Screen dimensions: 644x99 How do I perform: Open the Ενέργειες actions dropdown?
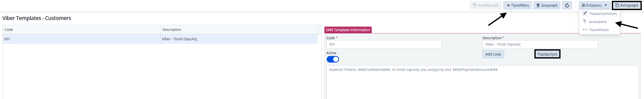tap(594, 5)
